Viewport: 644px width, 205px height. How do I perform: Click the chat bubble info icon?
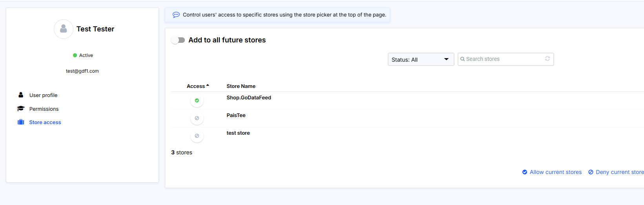(x=176, y=15)
